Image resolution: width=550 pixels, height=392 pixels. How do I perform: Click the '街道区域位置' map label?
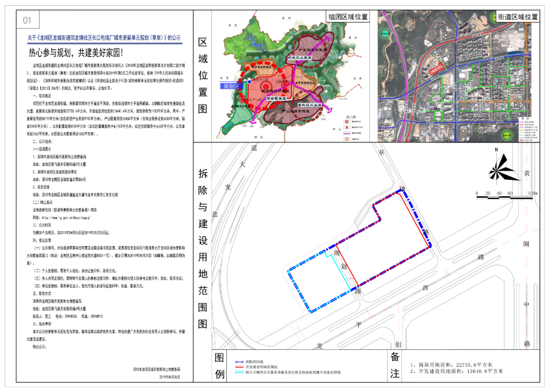click(518, 17)
